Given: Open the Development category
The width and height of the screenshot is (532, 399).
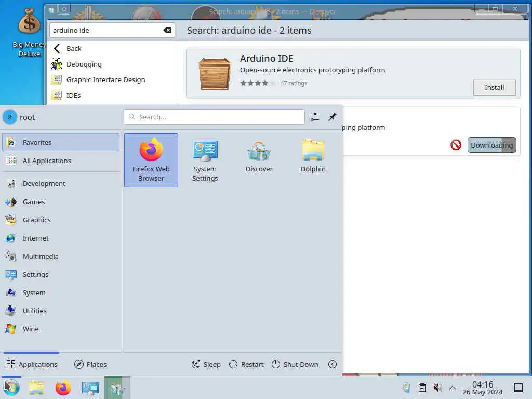Looking at the screenshot, I should pyautogui.click(x=61, y=183).
